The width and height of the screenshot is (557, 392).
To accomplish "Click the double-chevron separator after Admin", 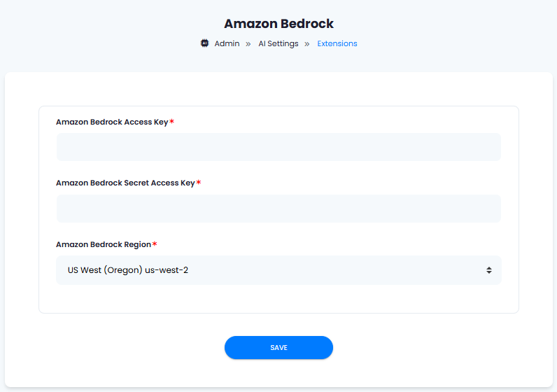I will click(248, 43).
